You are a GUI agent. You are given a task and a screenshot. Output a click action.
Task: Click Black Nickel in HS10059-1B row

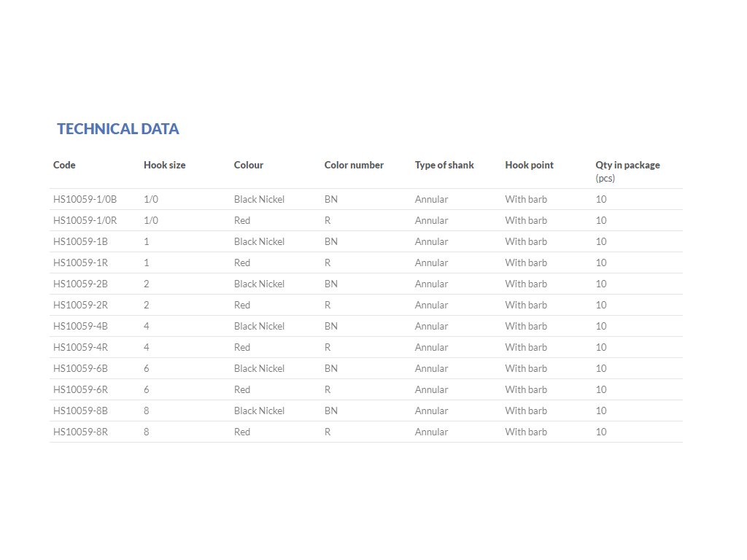(259, 242)
